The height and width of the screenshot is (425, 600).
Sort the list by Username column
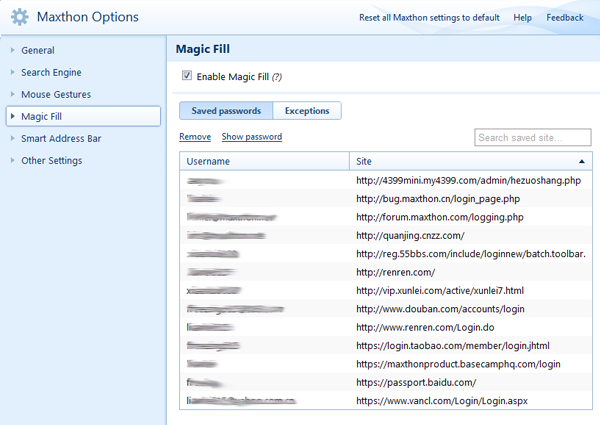[265, 161]
